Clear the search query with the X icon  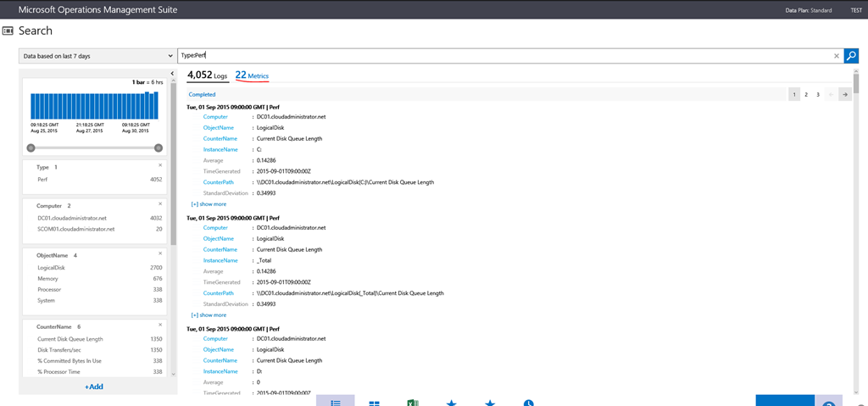click(x=837, y=56)
